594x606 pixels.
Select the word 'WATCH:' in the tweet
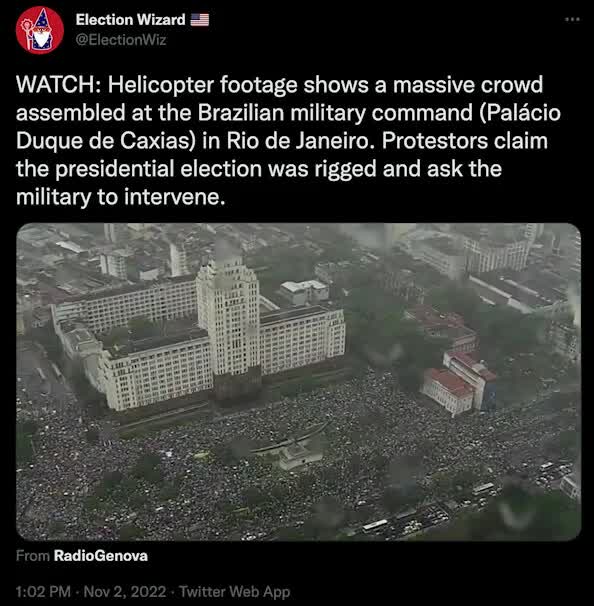[58, 85]
